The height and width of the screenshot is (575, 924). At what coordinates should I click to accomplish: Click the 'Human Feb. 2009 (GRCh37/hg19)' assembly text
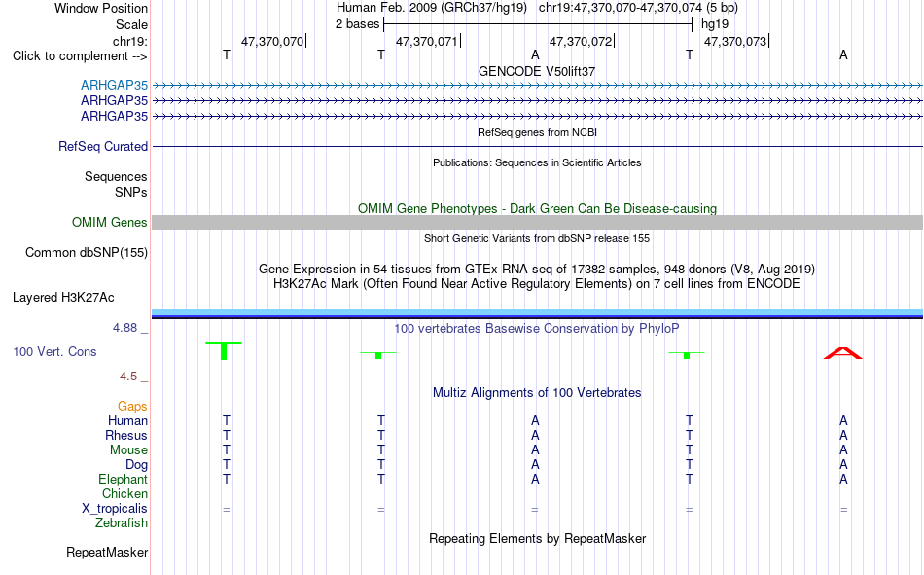click(434, 8)
